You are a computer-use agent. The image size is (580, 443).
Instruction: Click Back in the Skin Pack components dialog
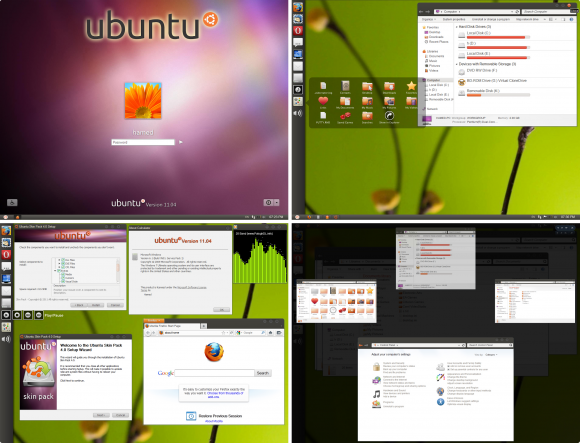[78, 305]
